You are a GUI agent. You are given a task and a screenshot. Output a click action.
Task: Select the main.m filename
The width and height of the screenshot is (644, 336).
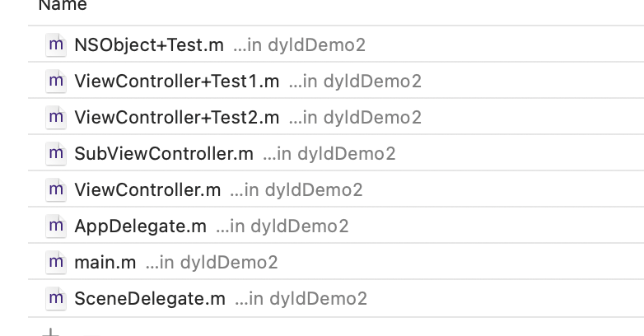tap(105, 262)
